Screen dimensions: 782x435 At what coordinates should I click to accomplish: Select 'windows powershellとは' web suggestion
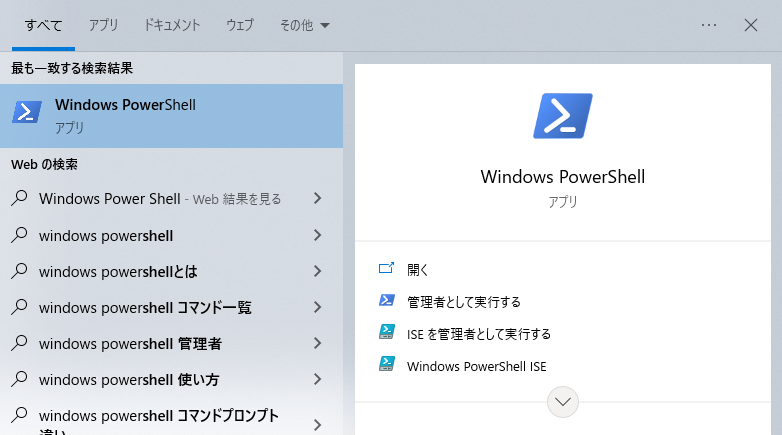point(171,271)
